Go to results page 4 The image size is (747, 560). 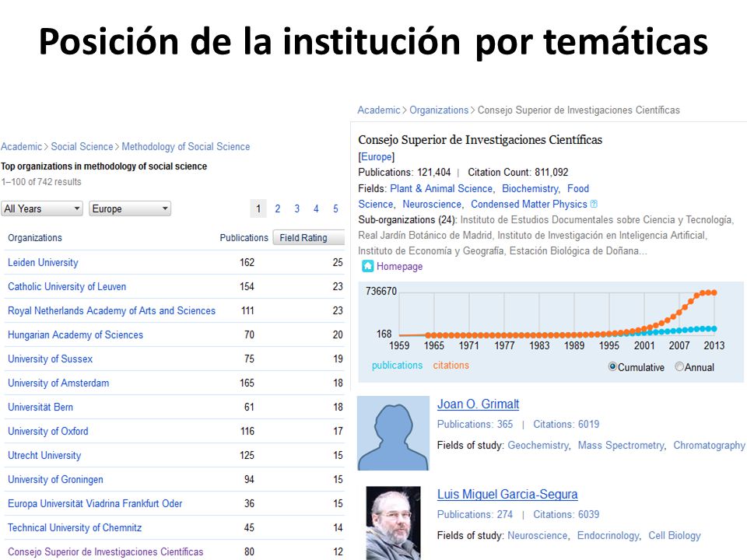pyautogui.click(x=316, y=208)
